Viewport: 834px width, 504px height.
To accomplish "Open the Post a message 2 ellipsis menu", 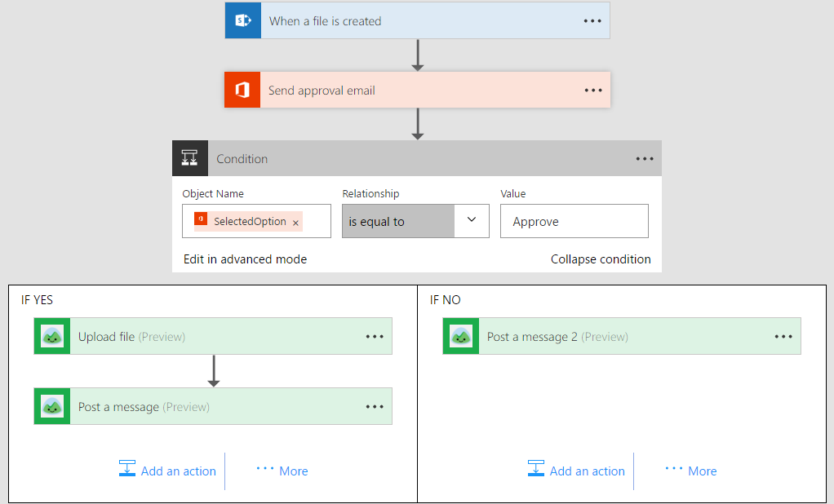I will (x=783, y=337).
